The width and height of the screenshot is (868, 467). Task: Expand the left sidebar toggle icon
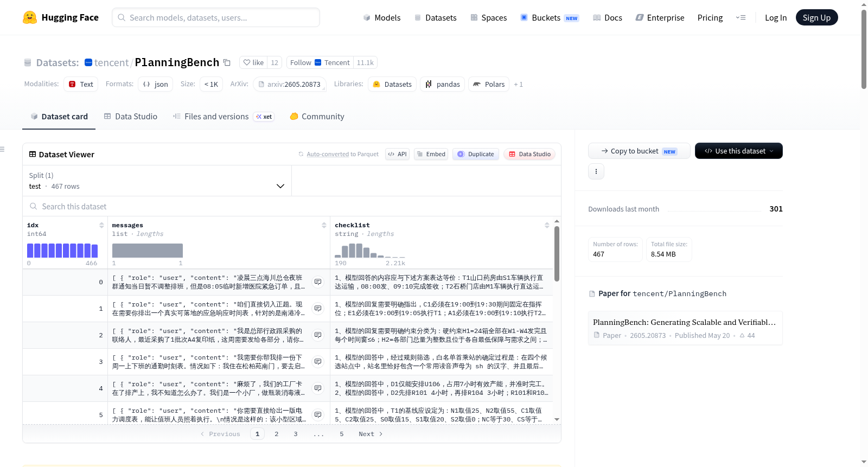(3, 149)
